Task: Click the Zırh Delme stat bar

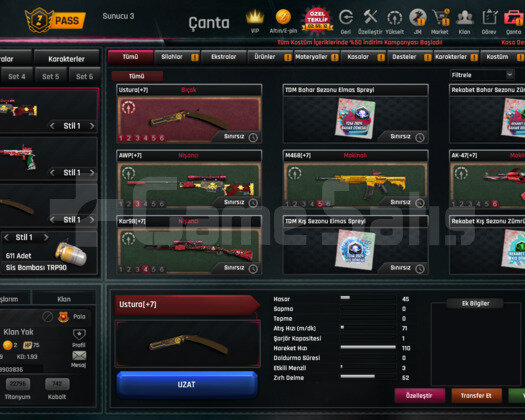Action: point(368,376)
